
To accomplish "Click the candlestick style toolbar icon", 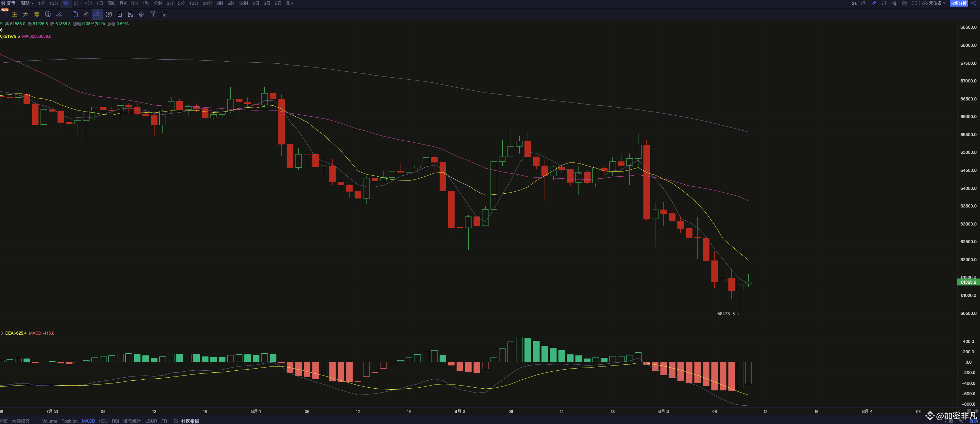I will click(109, 15).
